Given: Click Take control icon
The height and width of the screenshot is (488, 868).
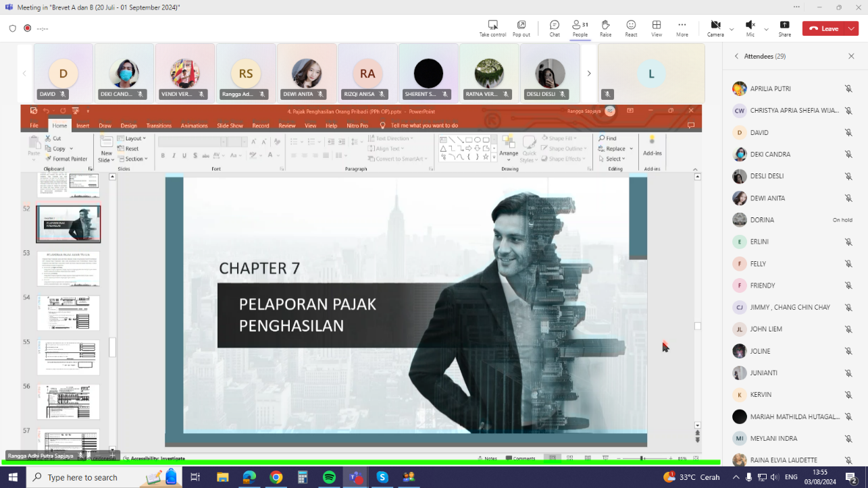Looking at the screenshot, I should click(x=492, y=28).
